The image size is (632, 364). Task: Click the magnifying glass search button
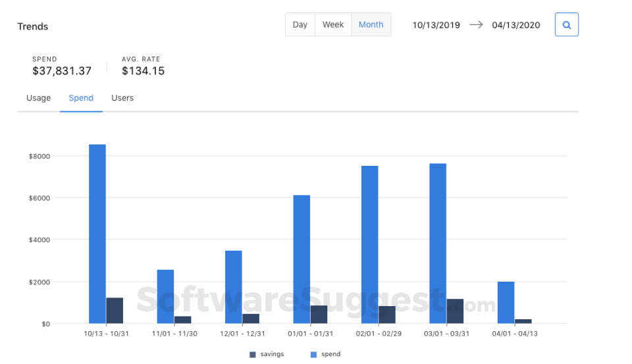point(566,25)
